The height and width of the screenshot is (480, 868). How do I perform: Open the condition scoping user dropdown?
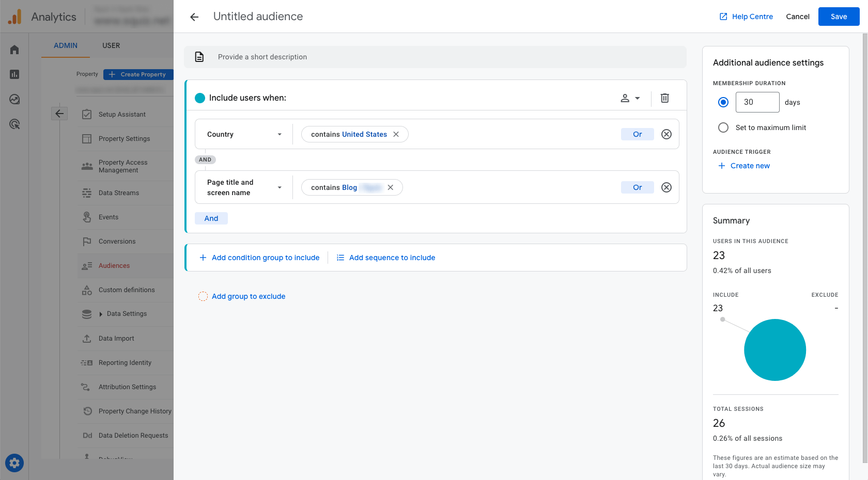630,98
